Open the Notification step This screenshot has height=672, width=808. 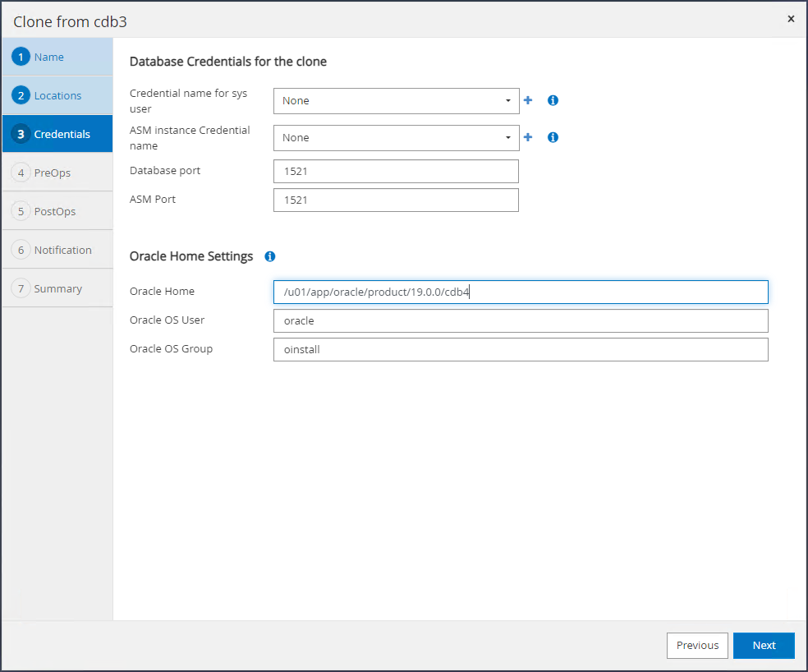tap(57, 250)
